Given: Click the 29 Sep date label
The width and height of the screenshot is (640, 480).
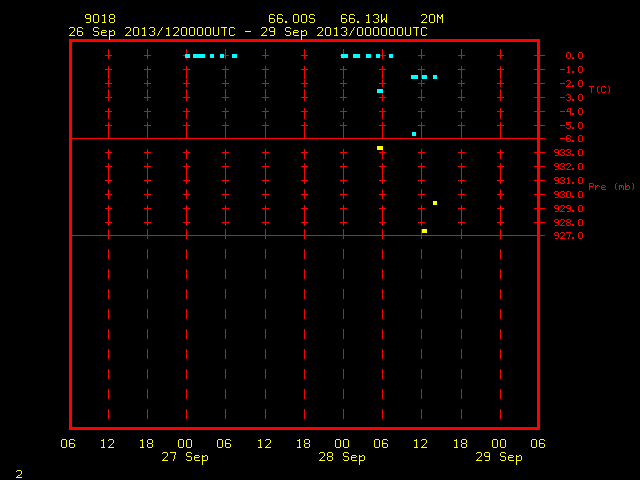Looking at the screenshot, I should point(499,457).
